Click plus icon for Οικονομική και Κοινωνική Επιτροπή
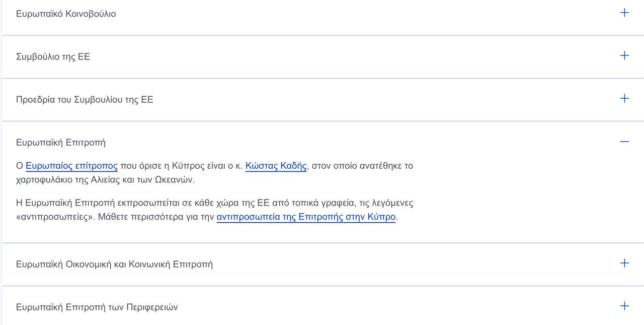This screenshot has width=644, height=325. (x=624, y=263)
